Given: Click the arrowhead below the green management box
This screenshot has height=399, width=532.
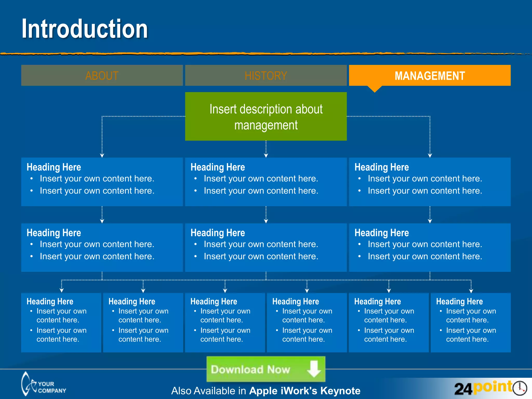Looking at the screenshot, I should [x=266, y=155].
